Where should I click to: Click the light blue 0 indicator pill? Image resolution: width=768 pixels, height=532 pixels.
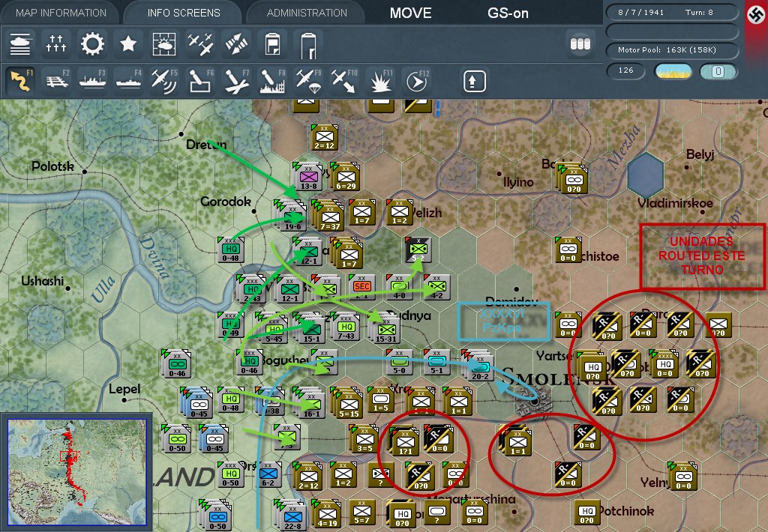[x=718, y=71]
